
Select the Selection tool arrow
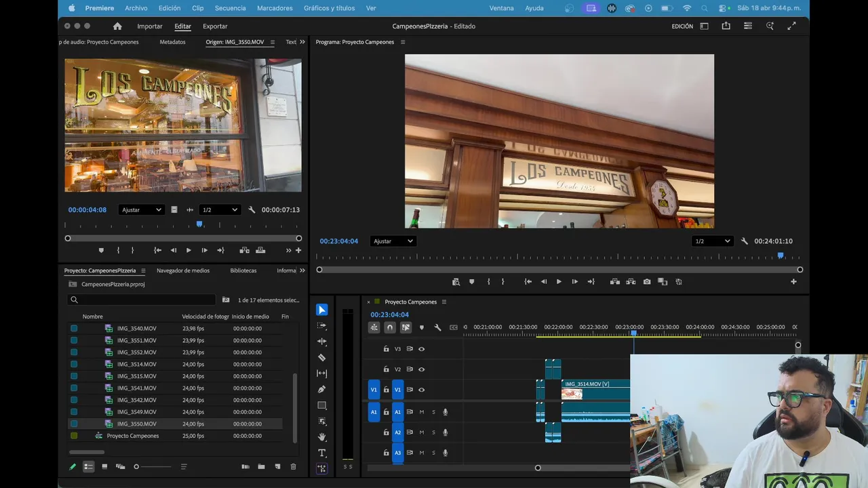pyautogui.click(x=322, y=310)
